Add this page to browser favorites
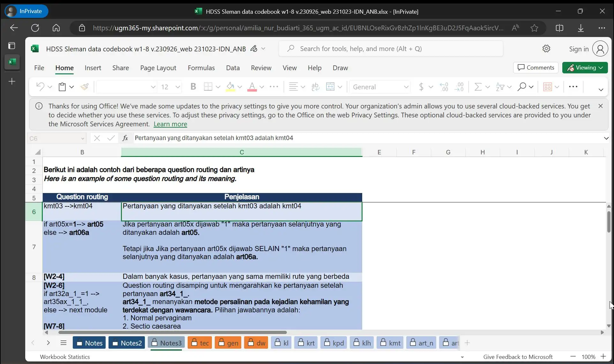Screen dimensions: 614x364 point(534,28)
